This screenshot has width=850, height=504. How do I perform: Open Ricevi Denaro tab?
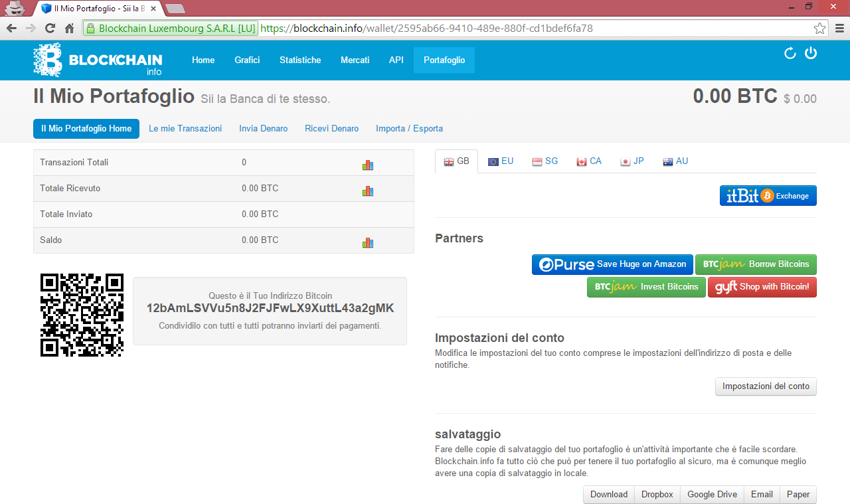click(332, 129)
